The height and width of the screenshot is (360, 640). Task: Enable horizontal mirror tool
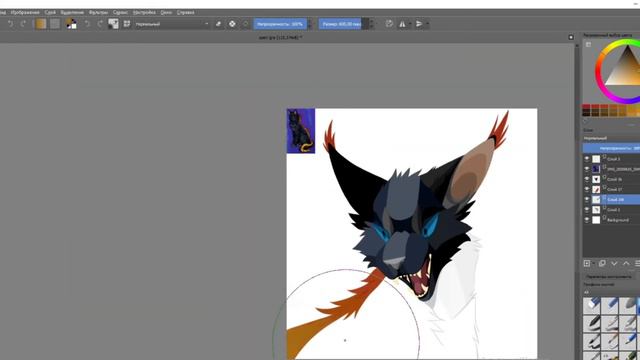[402, 24]
